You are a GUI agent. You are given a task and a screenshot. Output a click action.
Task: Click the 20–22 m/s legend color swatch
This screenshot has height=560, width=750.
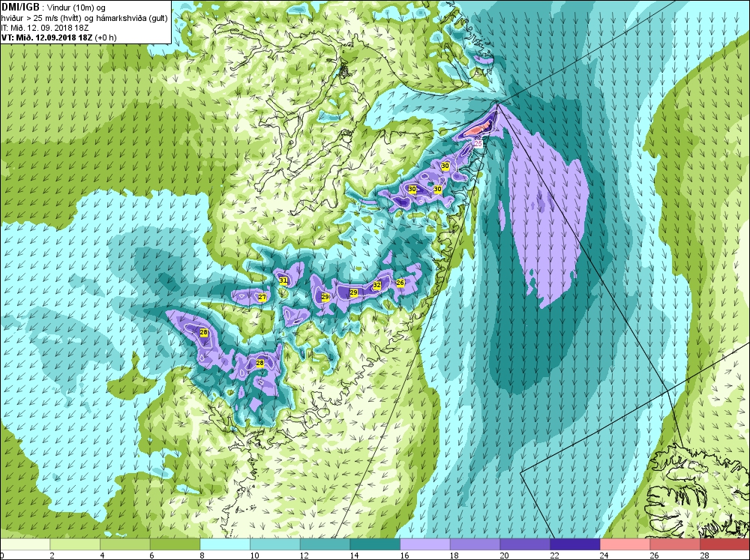tap(525, 544)
